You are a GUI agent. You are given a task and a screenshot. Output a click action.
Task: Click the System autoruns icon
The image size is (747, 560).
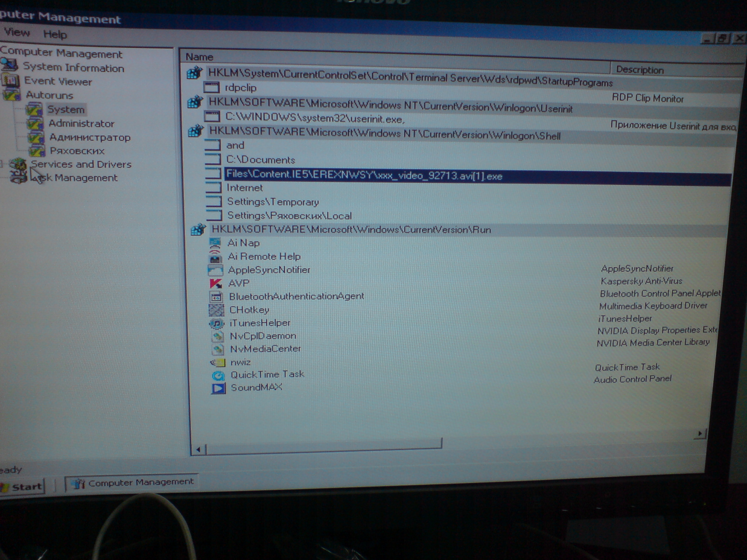pos(34,109)
